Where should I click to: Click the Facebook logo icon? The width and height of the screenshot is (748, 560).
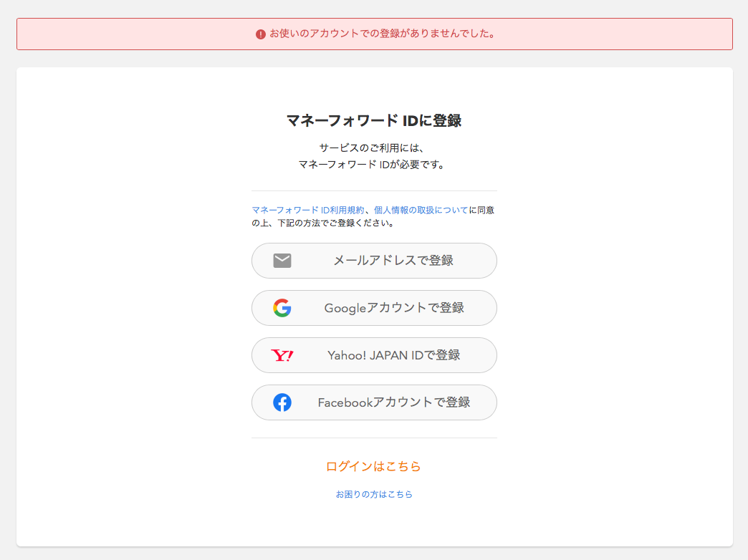pos(282,402)
